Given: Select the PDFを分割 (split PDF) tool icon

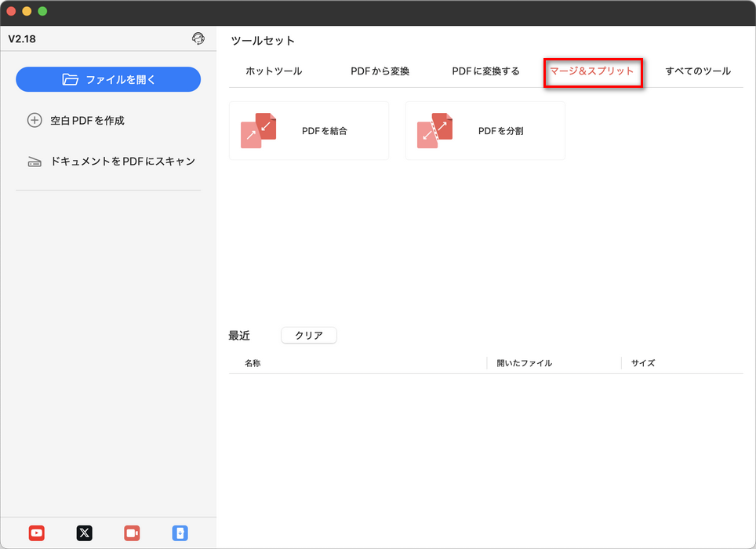Looking at the screenshot, I should tap(434, 129).
